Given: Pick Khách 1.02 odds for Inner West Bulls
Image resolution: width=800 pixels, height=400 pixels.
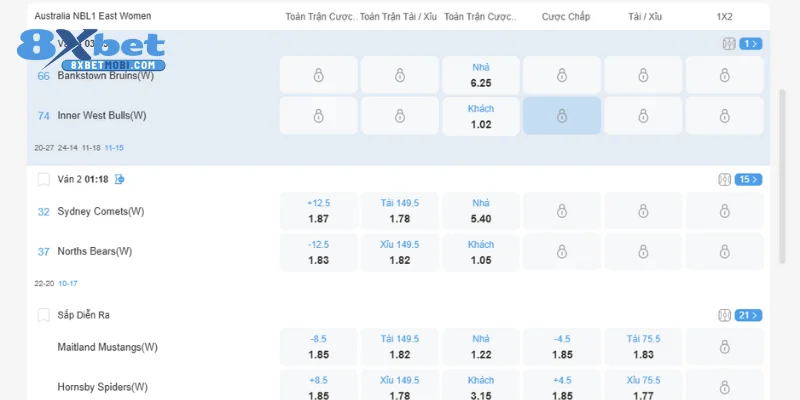Looking at the screenshot, I should 481,116.
